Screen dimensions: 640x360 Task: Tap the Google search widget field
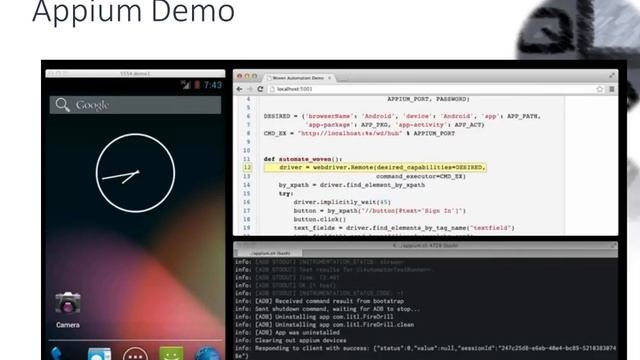pos(135,105)
